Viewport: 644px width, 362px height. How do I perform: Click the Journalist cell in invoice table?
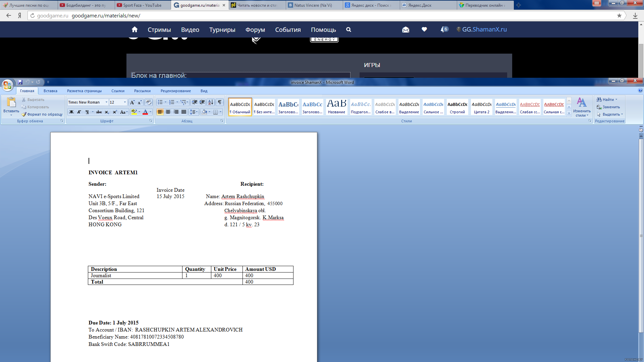pyautogui.click(x=135, y=276)
